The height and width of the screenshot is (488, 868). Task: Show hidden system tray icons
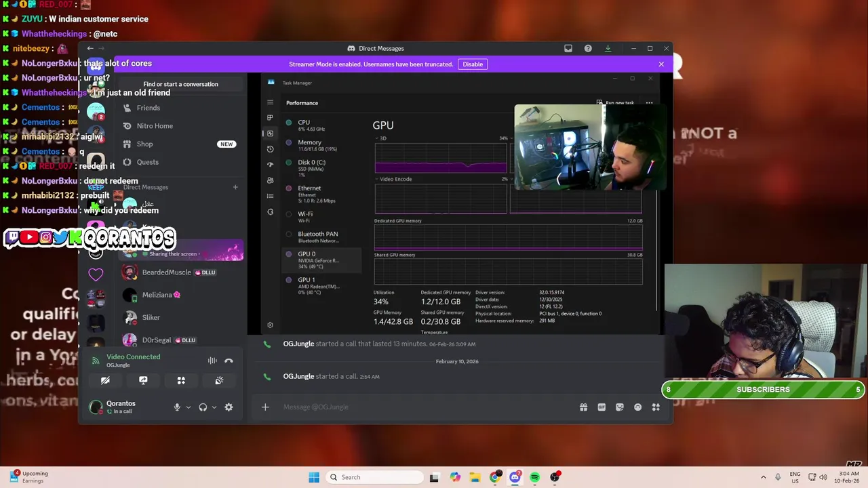763,477
